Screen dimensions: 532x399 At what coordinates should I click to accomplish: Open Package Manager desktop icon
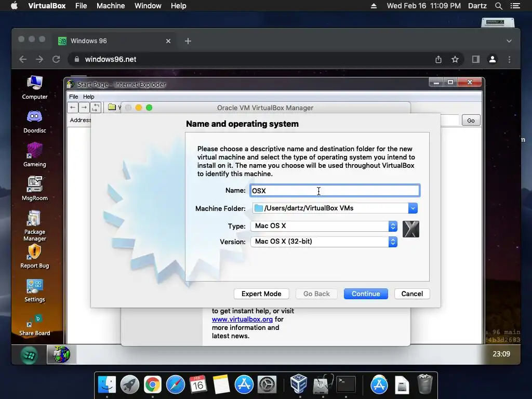point(35,225)
